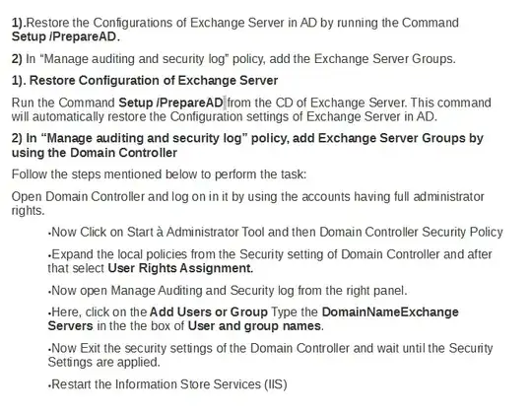This screenshot has width=532, height=414.
Task: Click the bullet 'Restart the Information Store Services (IIS)'
Action: (167, 384)
